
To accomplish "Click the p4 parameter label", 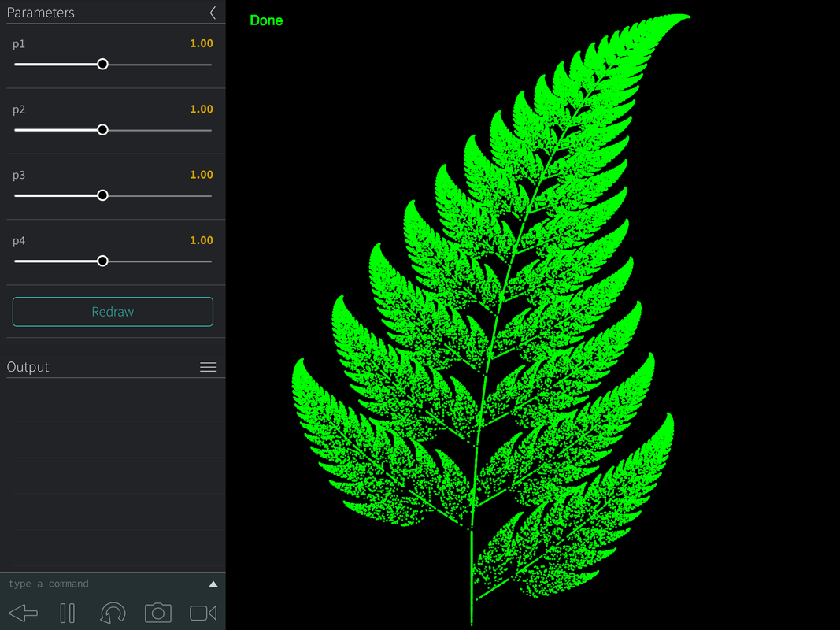I will (19, 241).
